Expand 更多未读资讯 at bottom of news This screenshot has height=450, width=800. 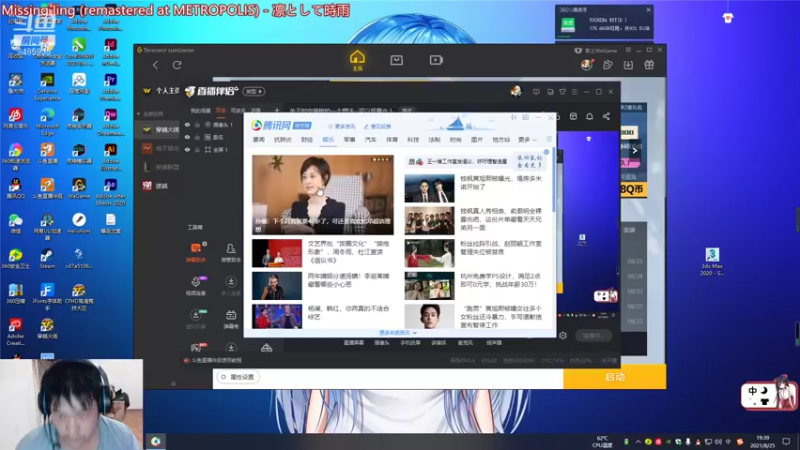pos(398,333)
